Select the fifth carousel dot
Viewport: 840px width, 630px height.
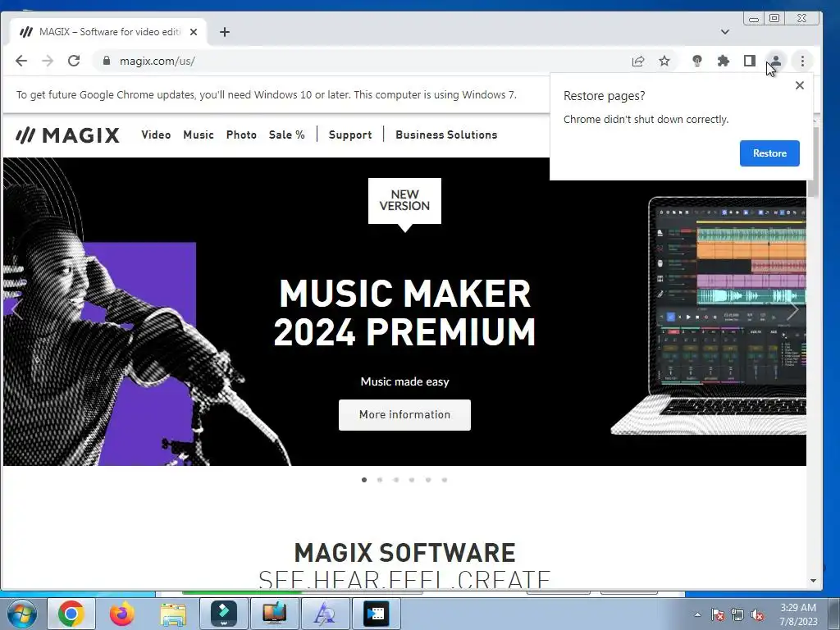click(x=428, y=480)
